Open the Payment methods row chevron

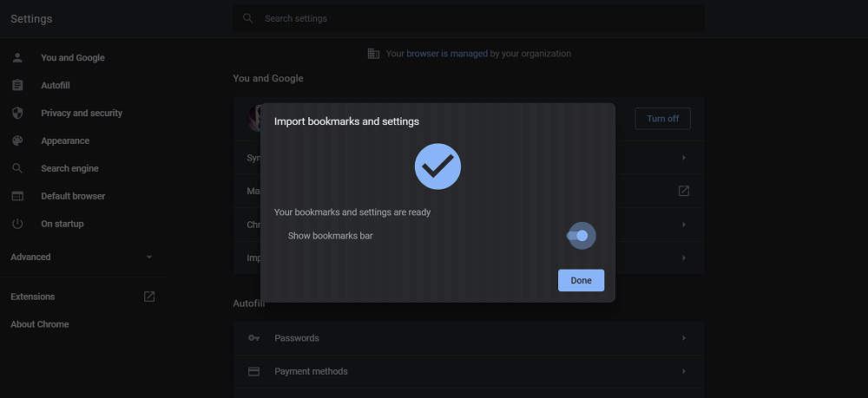pyautogui.click(x=684, y=371)
